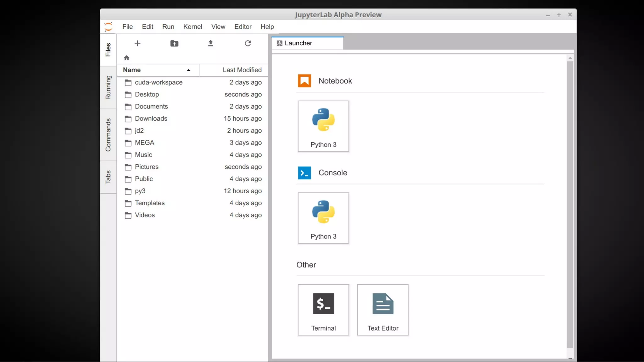Switch to the Running sidebar tab

108,87
